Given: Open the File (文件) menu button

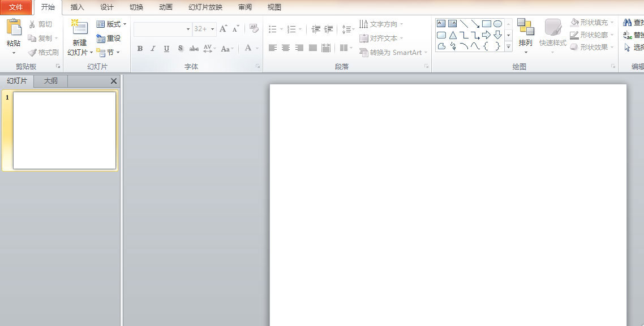Looking at the screenshot, I should tap(16, 7).
